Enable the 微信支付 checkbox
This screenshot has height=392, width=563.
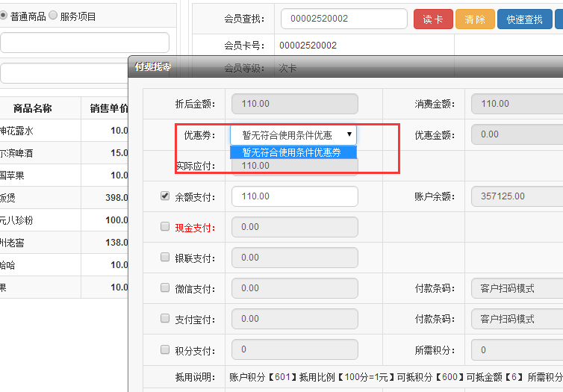point(165,287)
